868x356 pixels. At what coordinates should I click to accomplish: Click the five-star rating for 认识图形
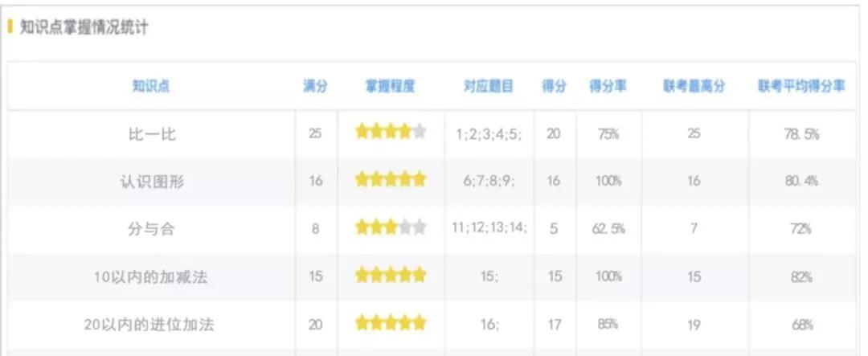391,180
